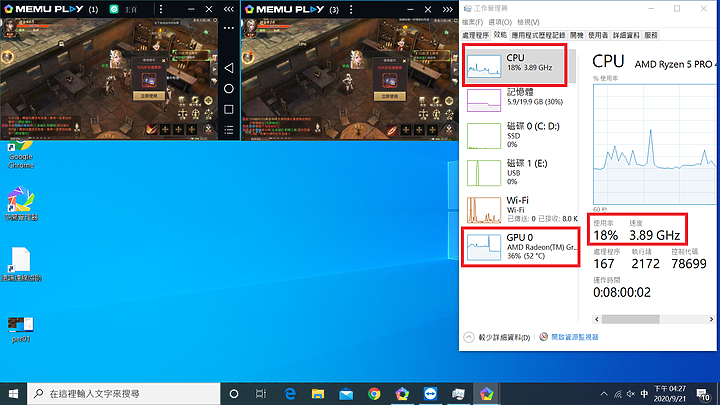This screenshot has height=405, width=720.
Task: Open Task Manager icon on taskbar
Action: click(458, 394)
